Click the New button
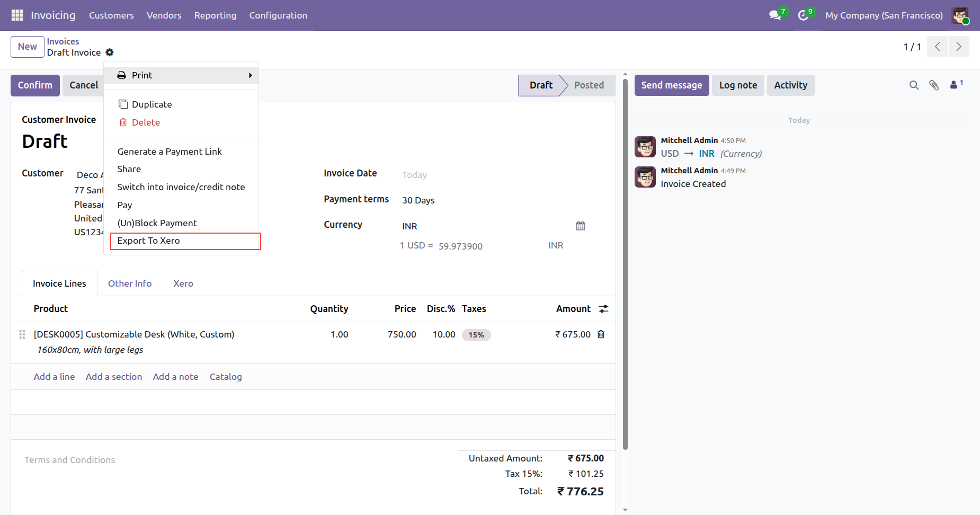Image resolution: width=980 pixels, height=515 pixels. [x=28, y=47]
